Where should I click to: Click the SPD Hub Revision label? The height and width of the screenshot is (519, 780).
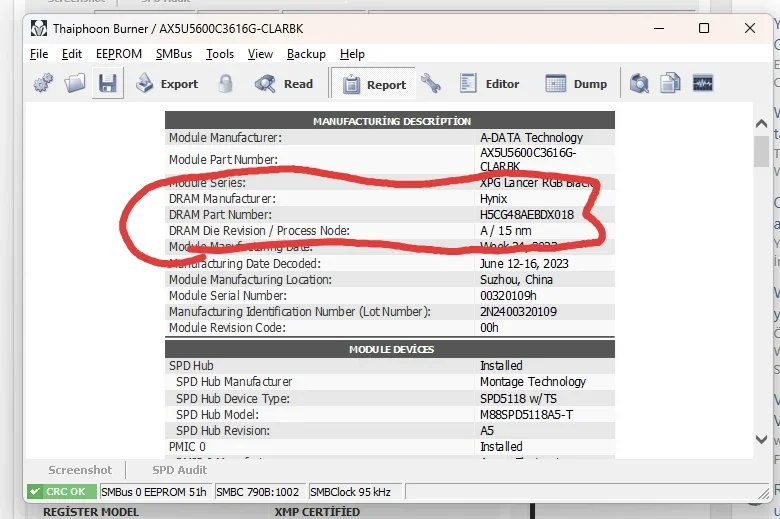click(x=222, y=430)
